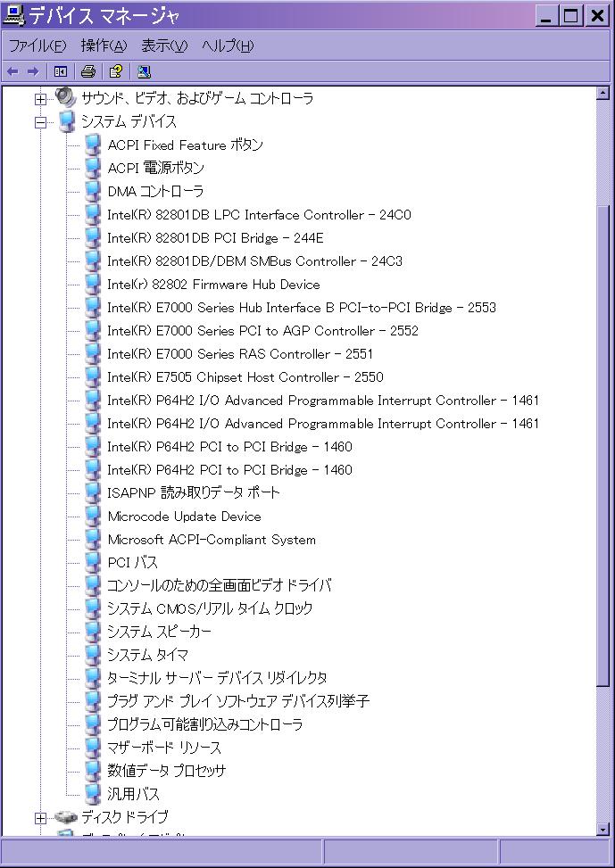615x868 pixels.
Task: Click the icon beside 82801DB PCI Bridge - 244E
Action: coord(92,238)
